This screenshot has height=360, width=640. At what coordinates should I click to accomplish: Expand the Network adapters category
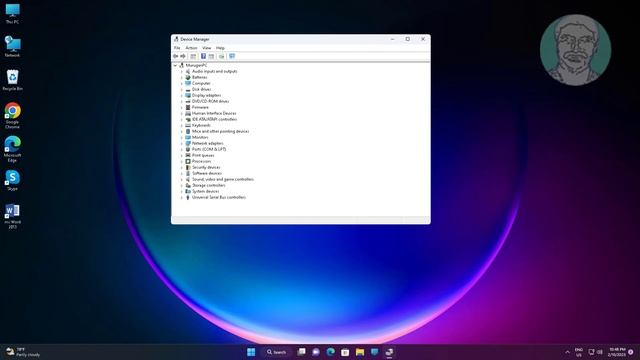(182, 143)
